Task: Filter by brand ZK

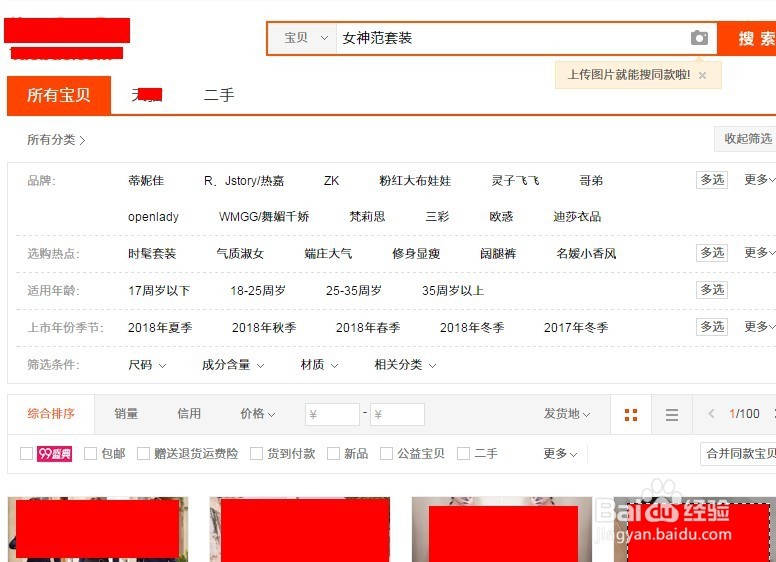Action: pos(332,181)
